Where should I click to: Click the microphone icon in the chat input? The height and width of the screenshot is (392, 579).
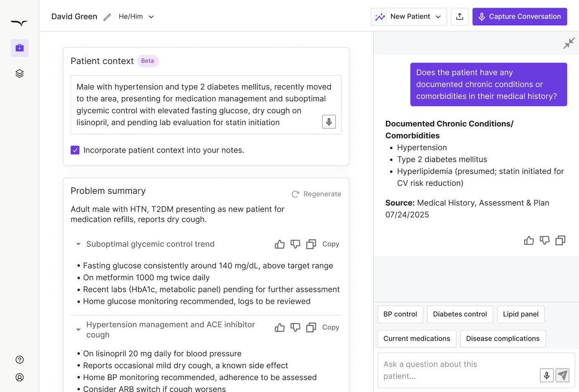(547, 375)
